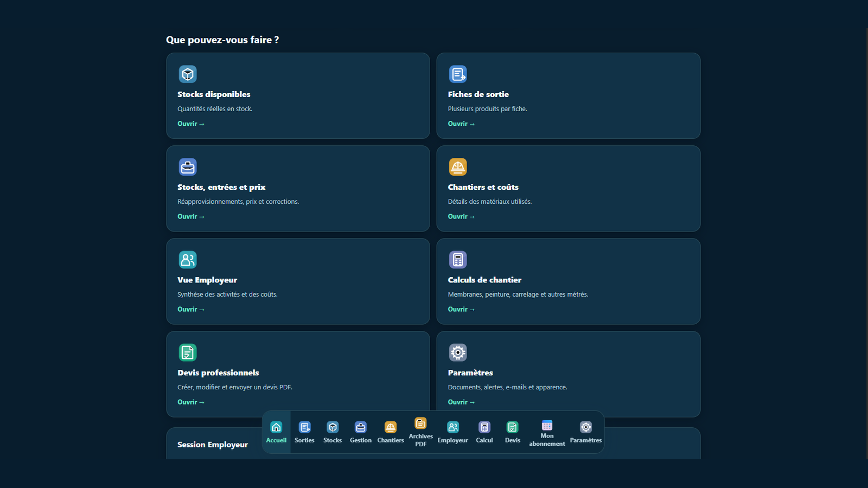This screenshot has height=488, width=868.
Task: Open Gestion in the bottom navigation bar
Action: (x=361, y=432)
